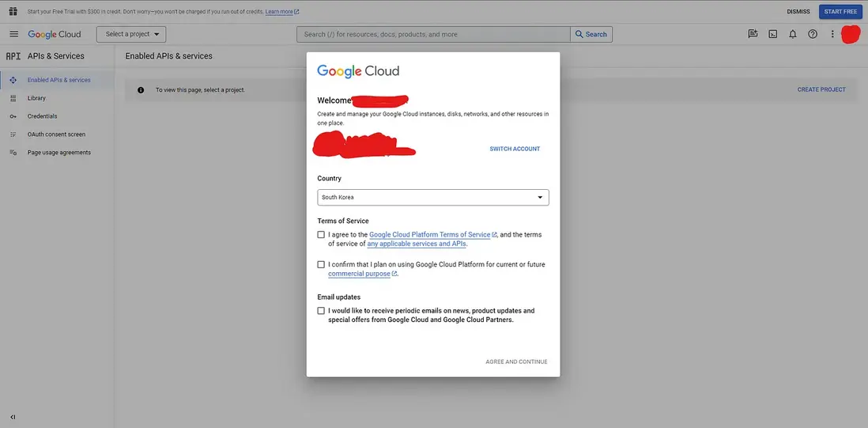Follow the Learn more link in banner
868x428 pixels.
[281, 12]
